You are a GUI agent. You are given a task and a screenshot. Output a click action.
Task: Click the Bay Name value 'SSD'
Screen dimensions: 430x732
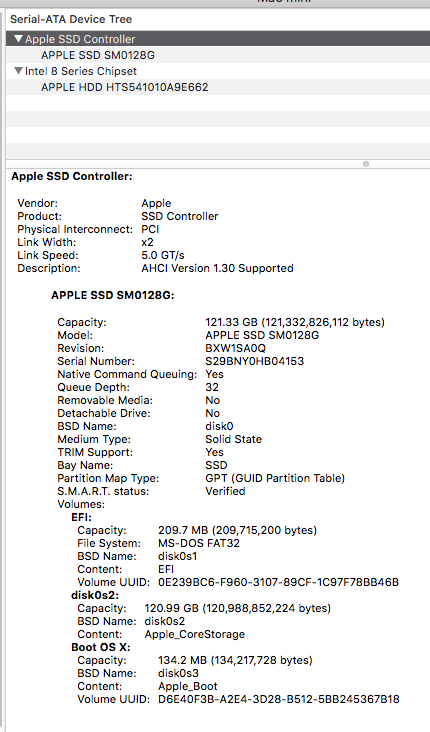[216, 465]
